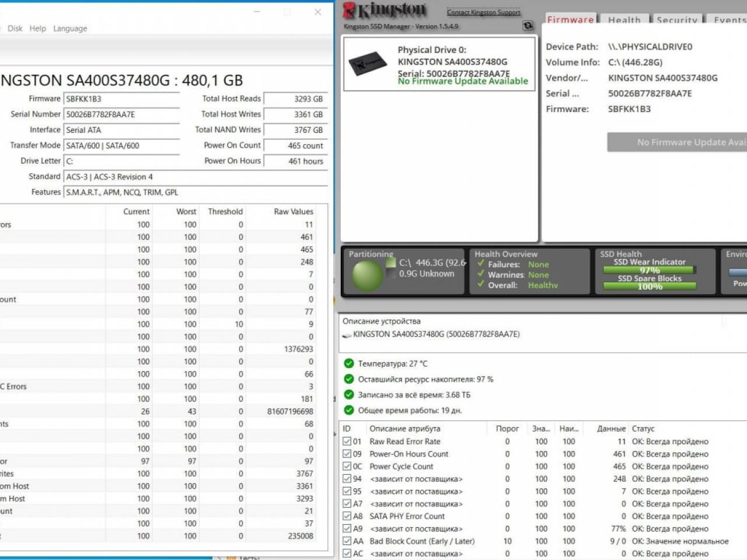This screenshot has height=560, width=747.
Task: Click the green check beside Оставшийся ресурс накопителя
Action: click(x=349, y=379)
